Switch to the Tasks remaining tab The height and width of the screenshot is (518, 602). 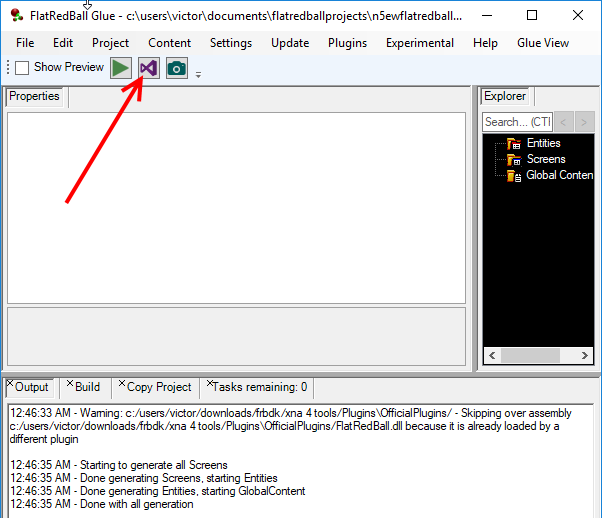point(260,387)
